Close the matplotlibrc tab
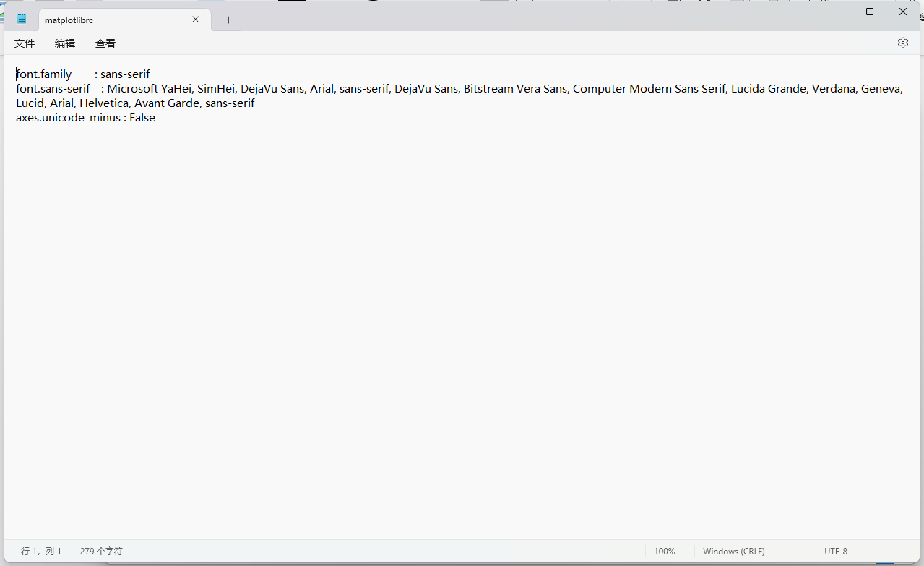 click(196, 20)
